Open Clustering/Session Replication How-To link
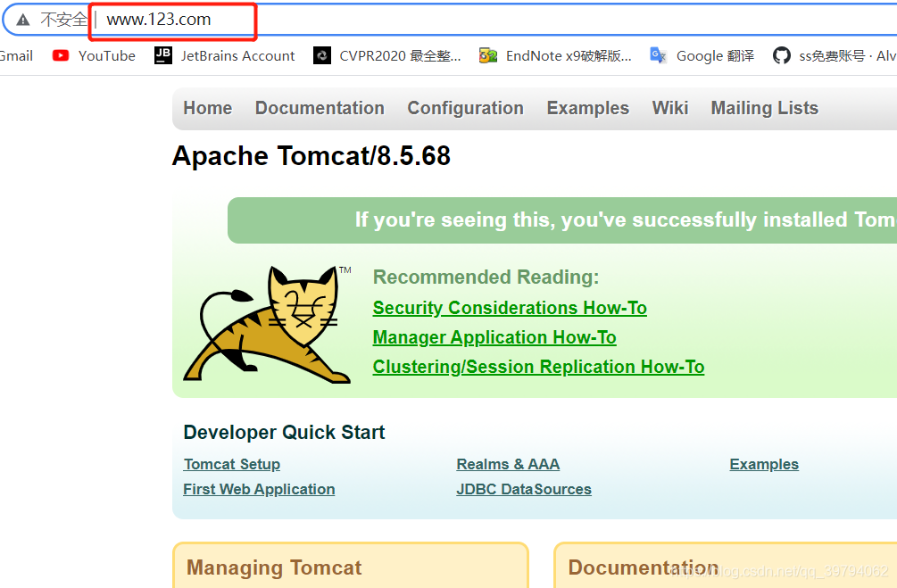Image resolution: width=897 pixels, height=588 pixels. (538, 367)
